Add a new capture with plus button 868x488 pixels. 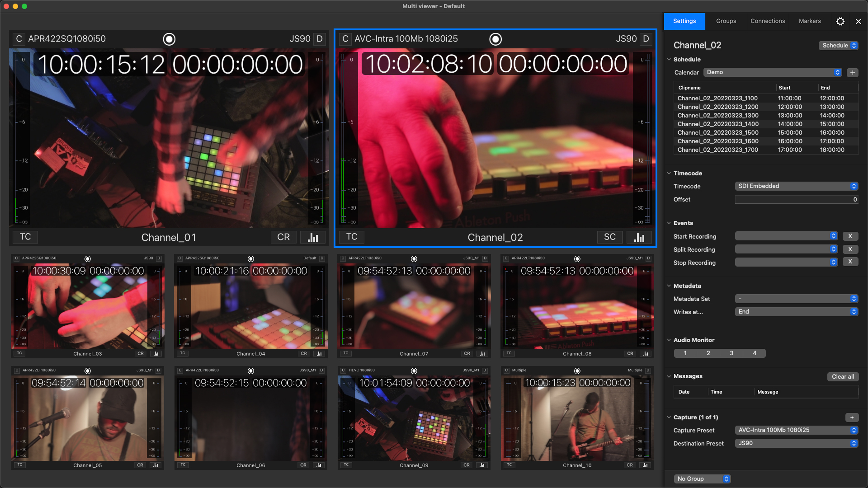pyautogui.click(x=852, y=418)
